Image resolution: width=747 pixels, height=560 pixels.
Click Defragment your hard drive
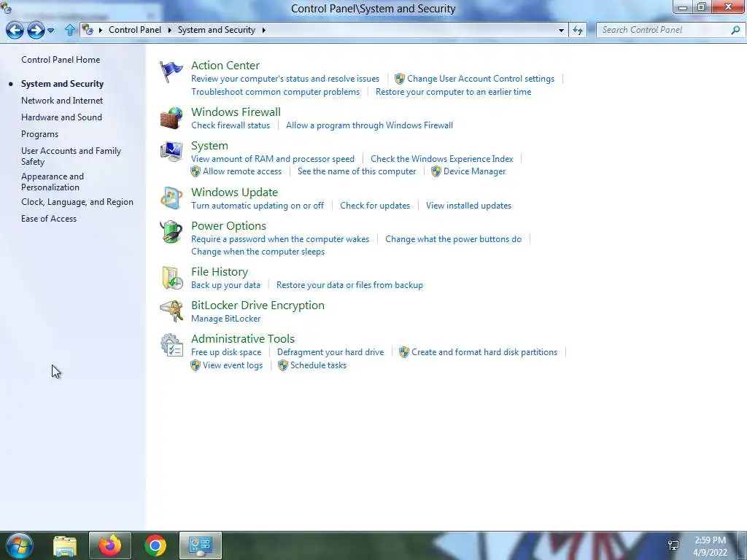tap(330, 352)
